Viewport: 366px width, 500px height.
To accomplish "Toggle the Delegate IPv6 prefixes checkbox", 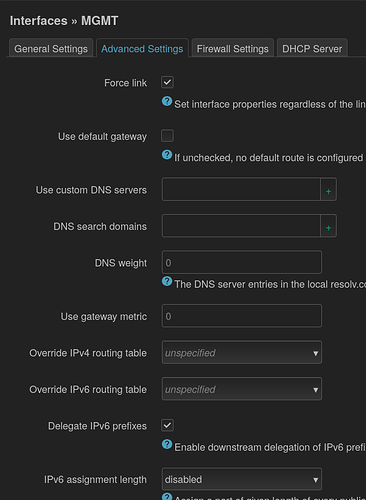I will [167, 425].
